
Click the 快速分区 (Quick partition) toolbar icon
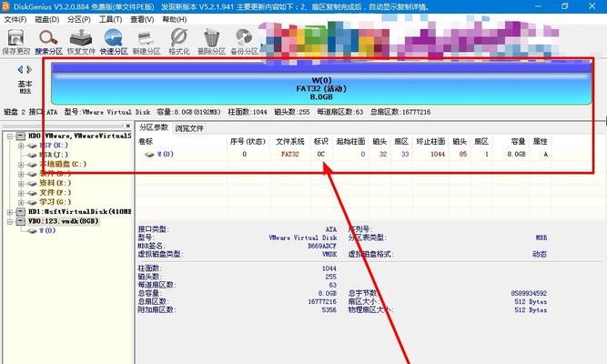(114, 38)
